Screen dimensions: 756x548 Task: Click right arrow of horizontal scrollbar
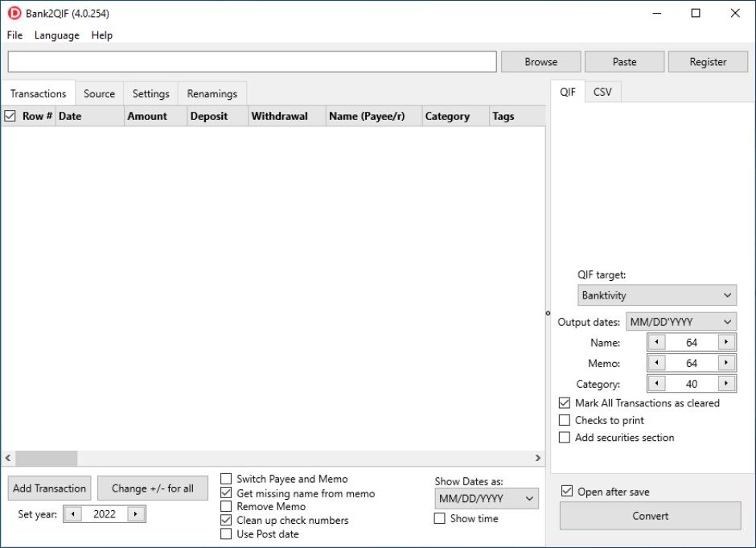pyautogui.click(x=538, y=458)
